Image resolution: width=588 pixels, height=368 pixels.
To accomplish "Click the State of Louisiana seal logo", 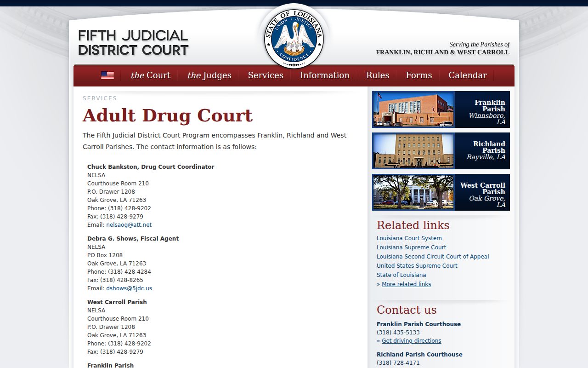I will click(x=294, y=39).
